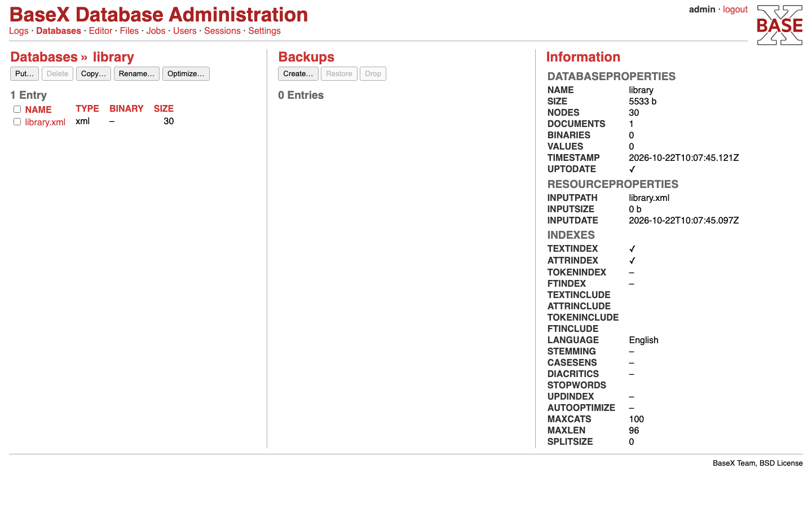Click the MAXLEN value '96'
This screenshot has height=508, width=812.
tap(634, 431)
